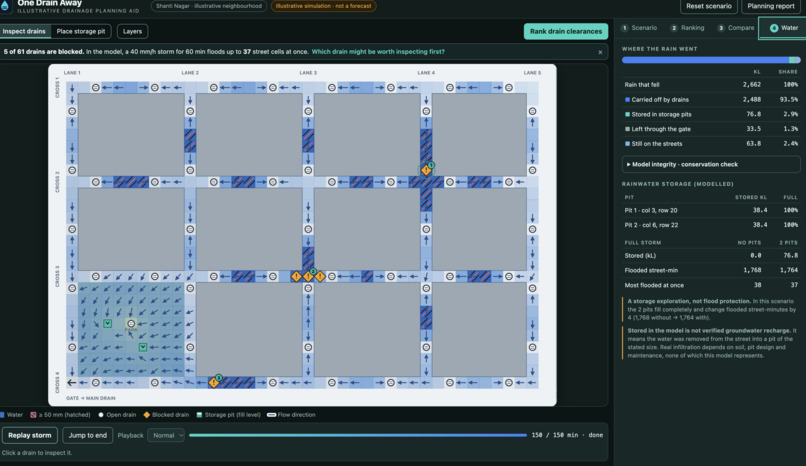806x466 pixels.
Task: Click the '150 / 150 min · done' readout
Action: (x=567, y=435)
